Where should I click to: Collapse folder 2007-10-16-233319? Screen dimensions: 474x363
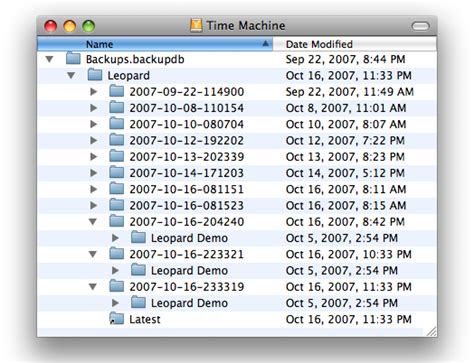point(93,287)
